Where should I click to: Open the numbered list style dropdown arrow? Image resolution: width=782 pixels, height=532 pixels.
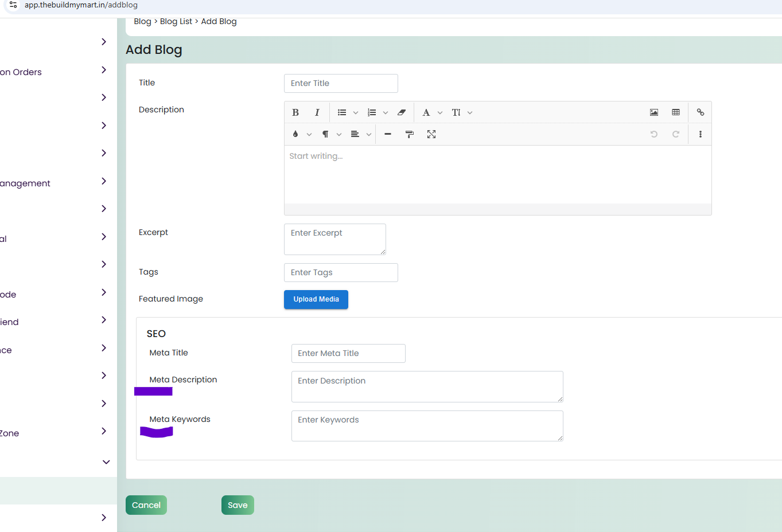click(386, 113)
